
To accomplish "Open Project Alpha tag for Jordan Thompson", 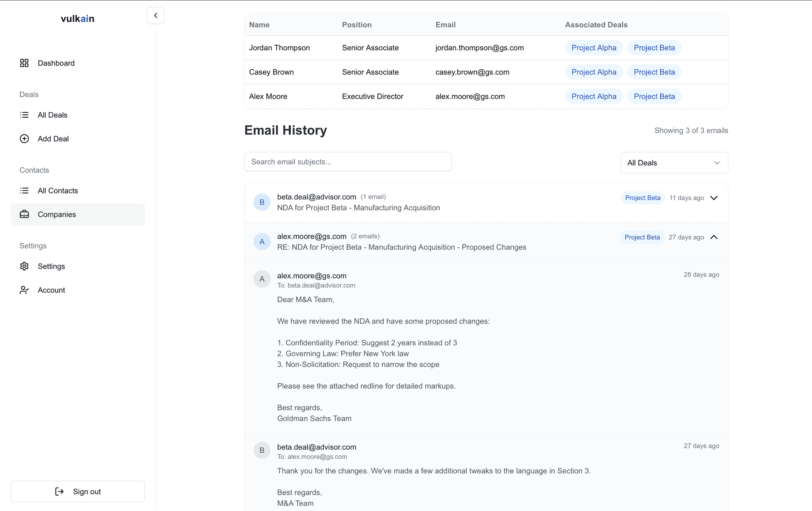I will pos(594,48).
